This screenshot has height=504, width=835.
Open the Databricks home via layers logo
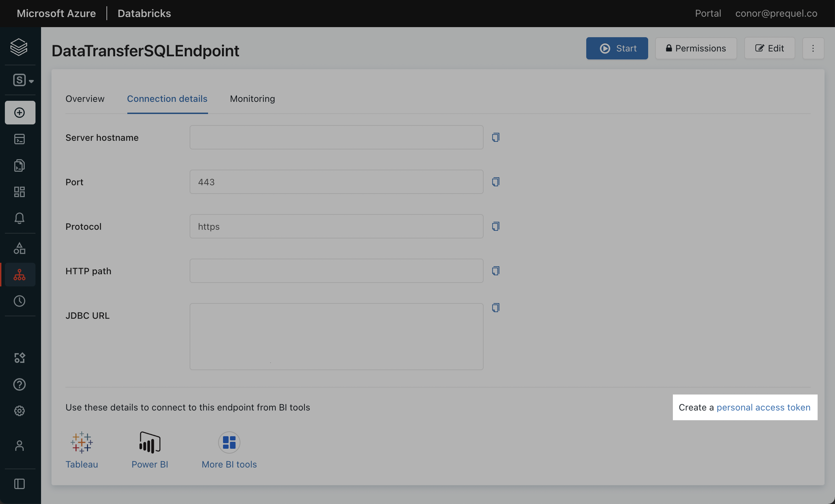point(19,47)
